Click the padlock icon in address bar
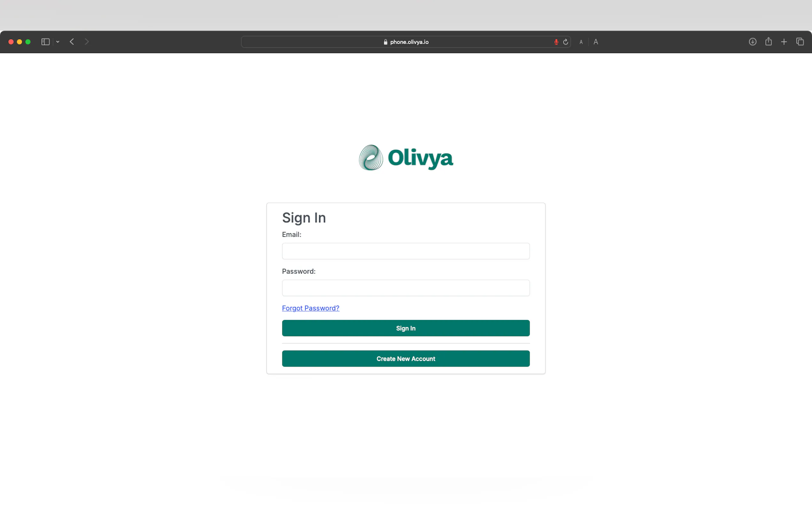 pos(385,42)
